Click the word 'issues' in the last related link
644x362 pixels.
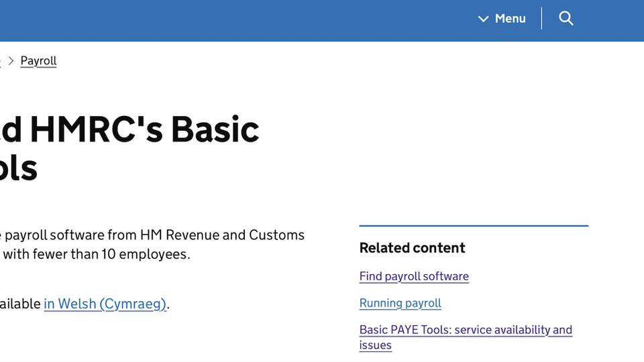coord(375,345)
